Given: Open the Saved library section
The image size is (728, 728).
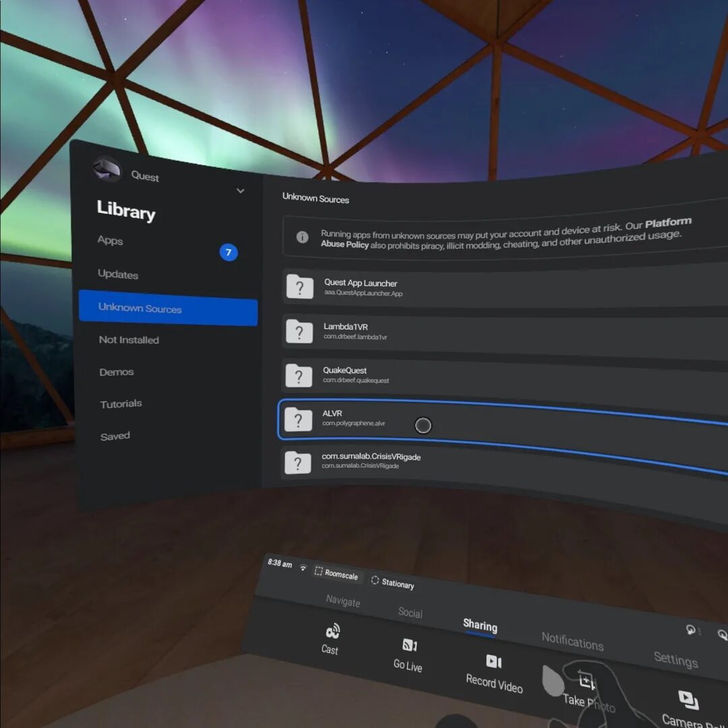Looking at the screenshot, I should click(115, 436).
